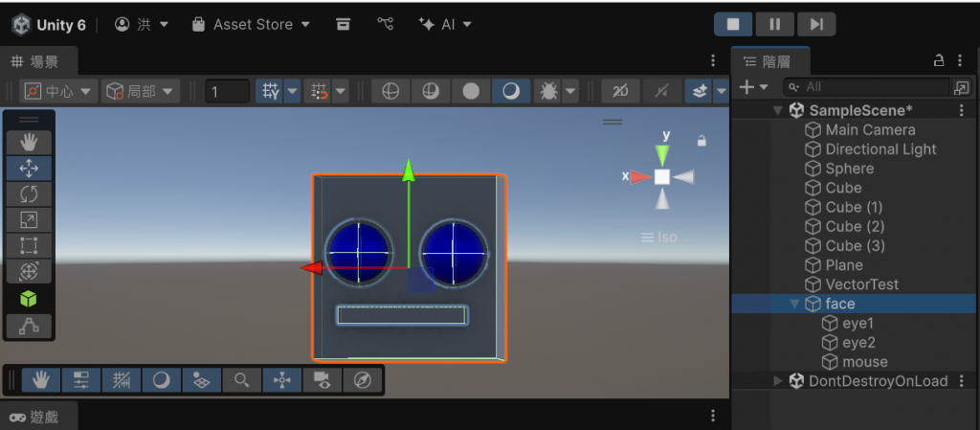Select shaded wireframe draw mode
This screenshot has height=430, width=980.
click(x=431, y=91)
